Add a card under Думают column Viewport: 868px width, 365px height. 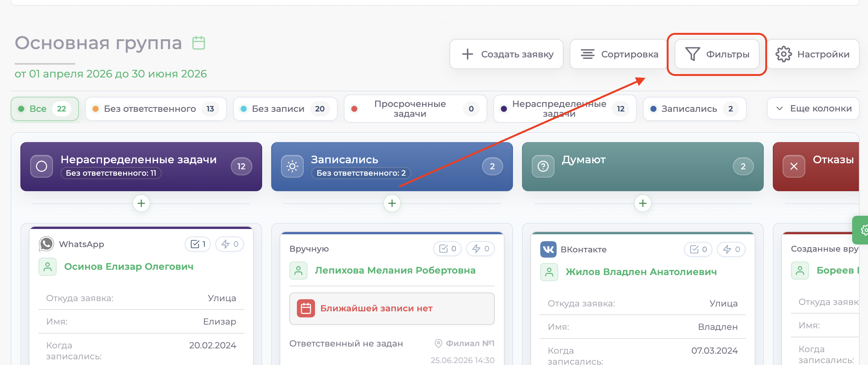coord(643,203)
